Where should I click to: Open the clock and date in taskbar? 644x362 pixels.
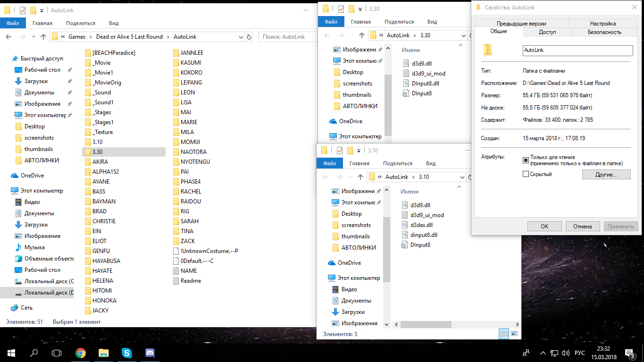click(603, 353)
